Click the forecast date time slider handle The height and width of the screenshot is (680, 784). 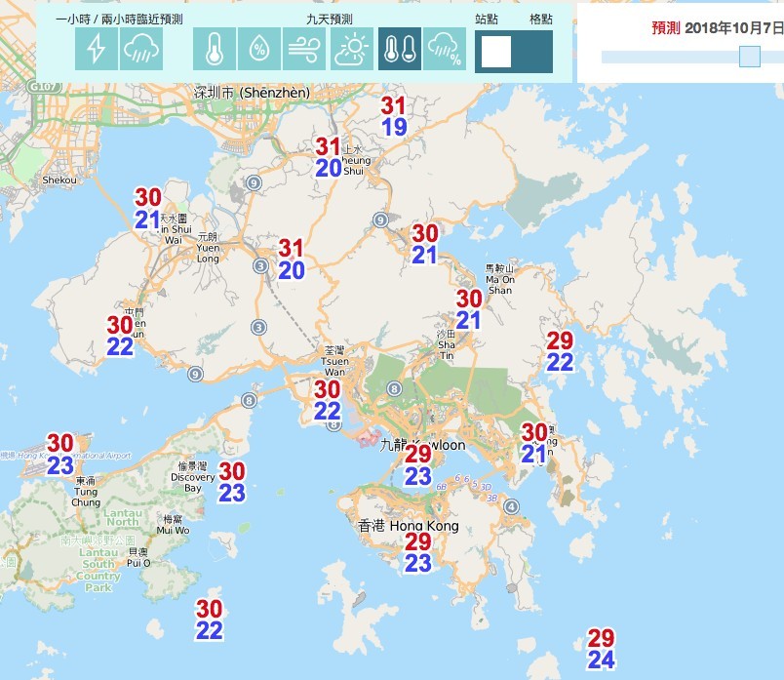pos(749,57)
